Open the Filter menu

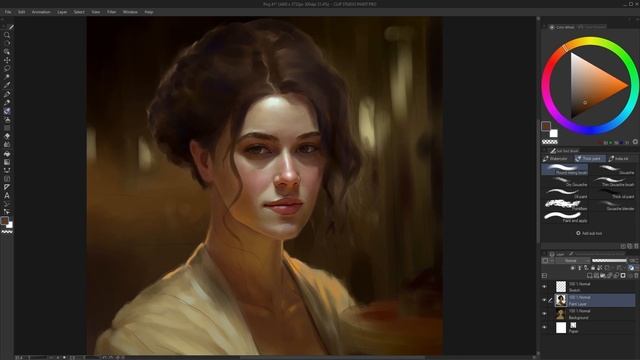pos(111,12)
